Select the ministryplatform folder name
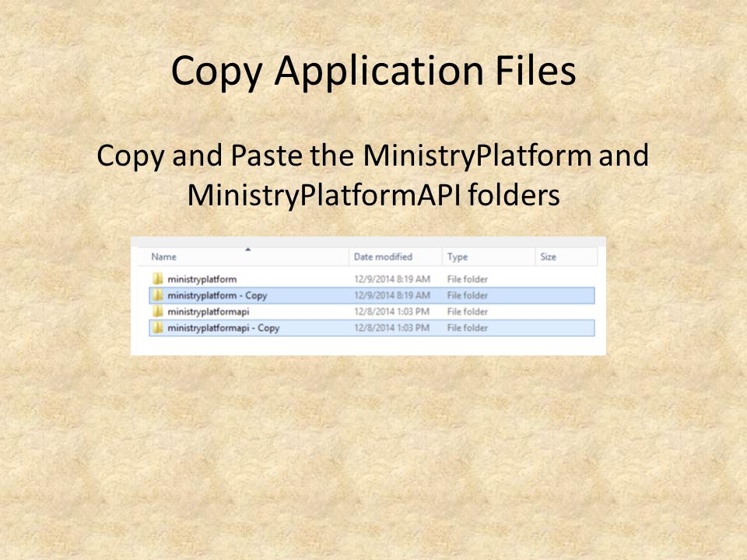The height and width of the screenshot is (560, 747). [202, 279]
